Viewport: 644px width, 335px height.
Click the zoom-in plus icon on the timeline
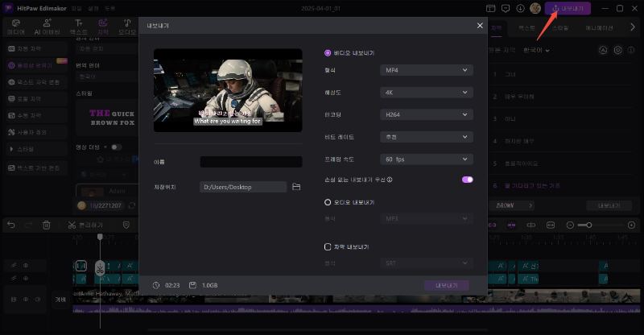[x=631, y=225]
